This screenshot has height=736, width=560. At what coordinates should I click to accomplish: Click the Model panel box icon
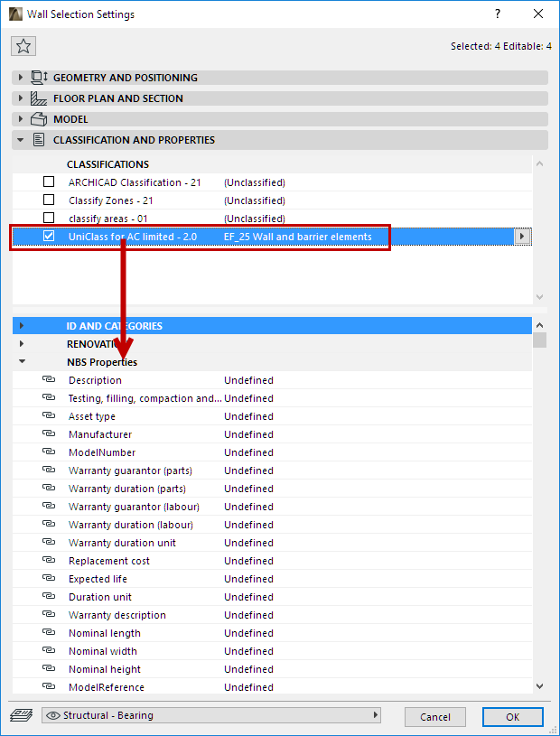(40, 119)
